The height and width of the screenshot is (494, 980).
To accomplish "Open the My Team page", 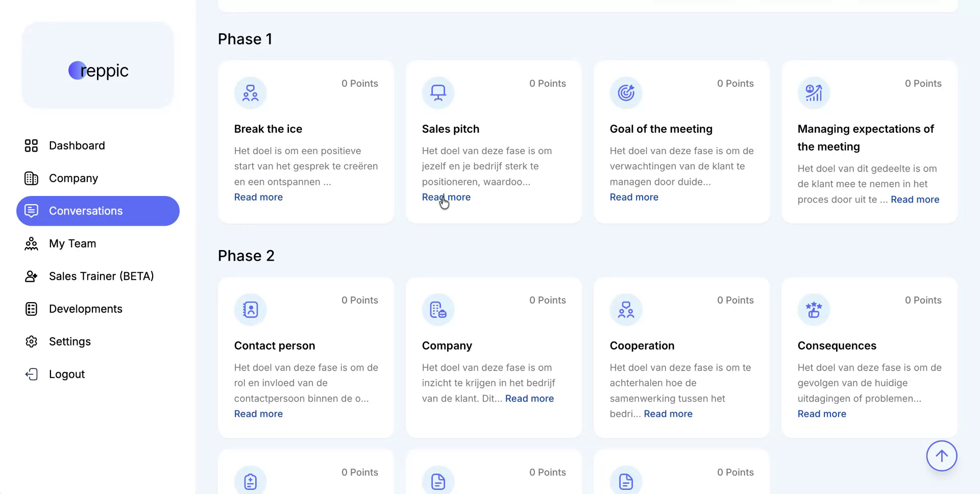I will click(x=72, y=243).
